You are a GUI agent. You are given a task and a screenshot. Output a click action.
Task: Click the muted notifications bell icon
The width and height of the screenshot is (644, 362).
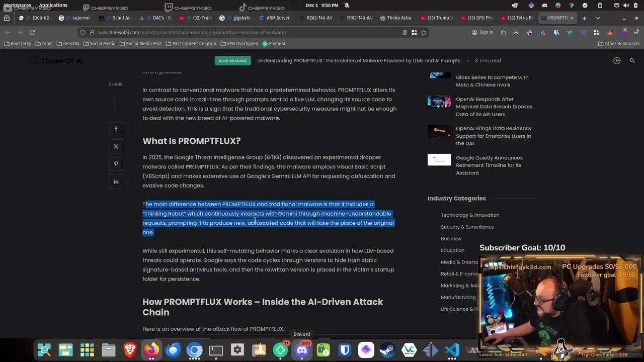pos(347,5)
